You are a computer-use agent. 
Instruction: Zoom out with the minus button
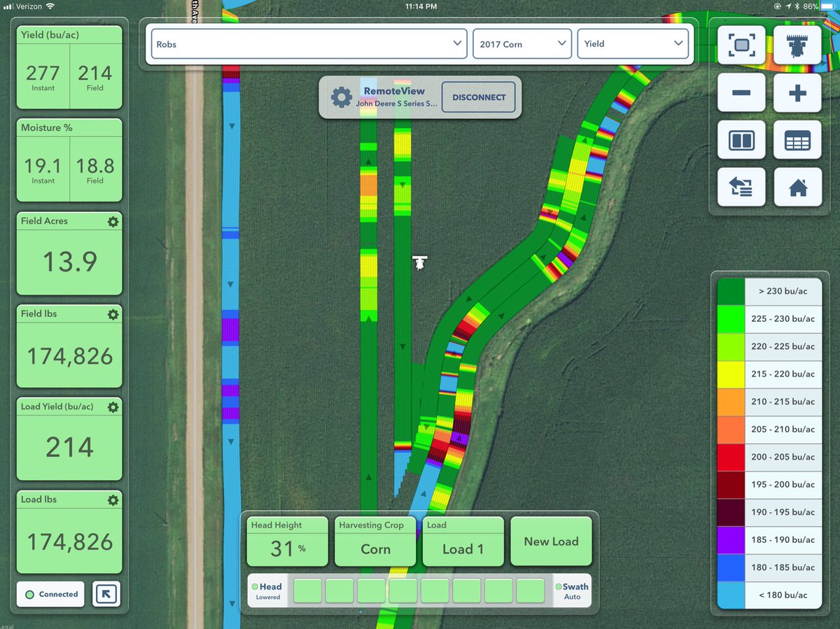pos(741,93)
